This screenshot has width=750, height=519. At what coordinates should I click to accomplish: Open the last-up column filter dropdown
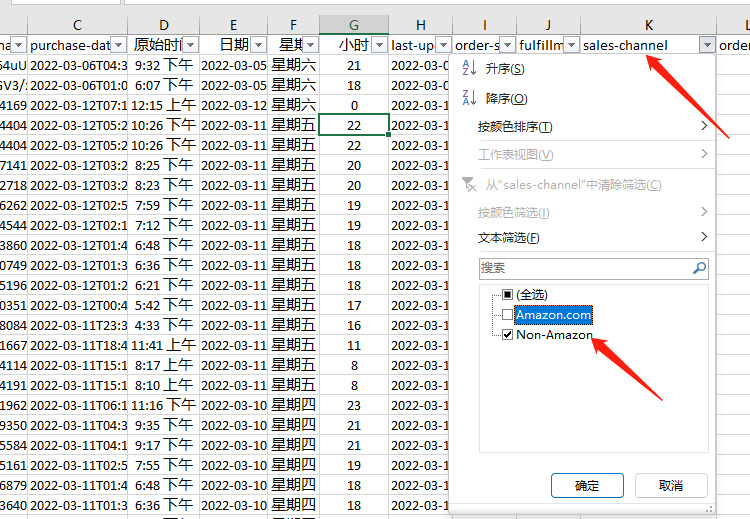tap(443, 45)
